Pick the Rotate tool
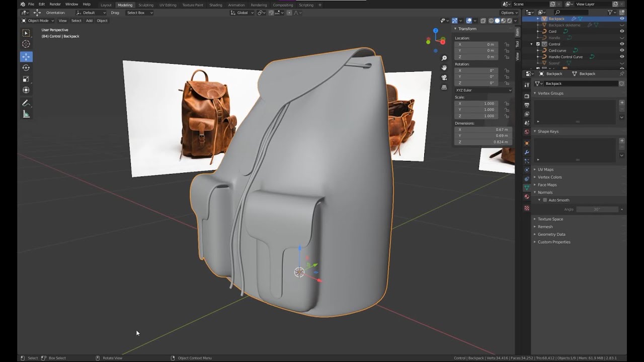 pos(26,68)
